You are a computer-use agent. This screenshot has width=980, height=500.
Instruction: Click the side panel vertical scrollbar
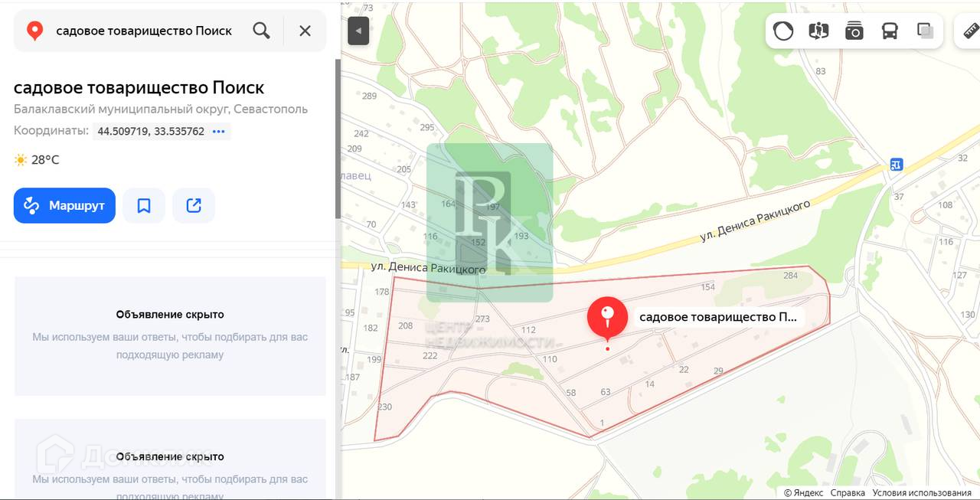[338, 138]
